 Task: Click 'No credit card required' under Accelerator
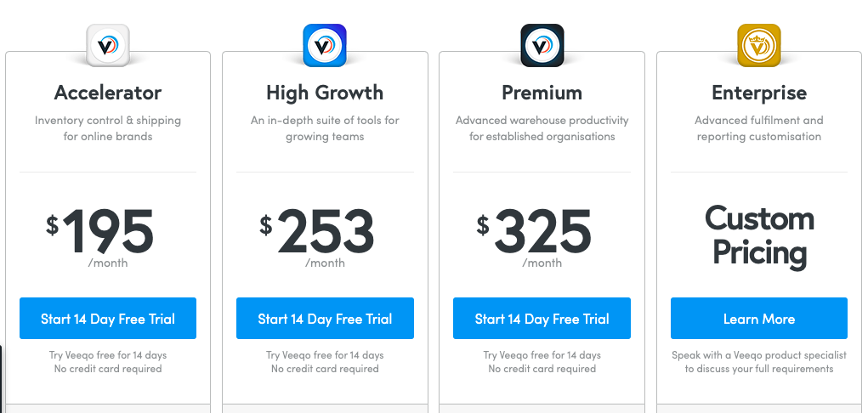(x=108, y=369)
